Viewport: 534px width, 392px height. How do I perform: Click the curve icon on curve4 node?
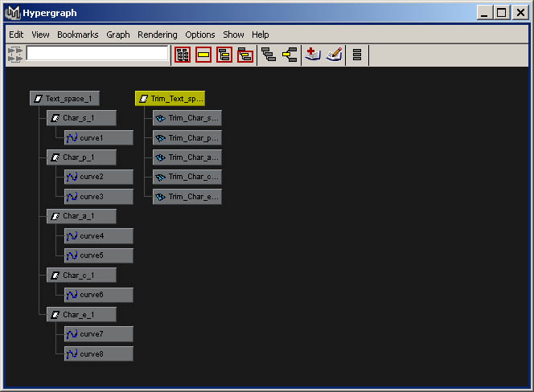(x=72, y=236)
